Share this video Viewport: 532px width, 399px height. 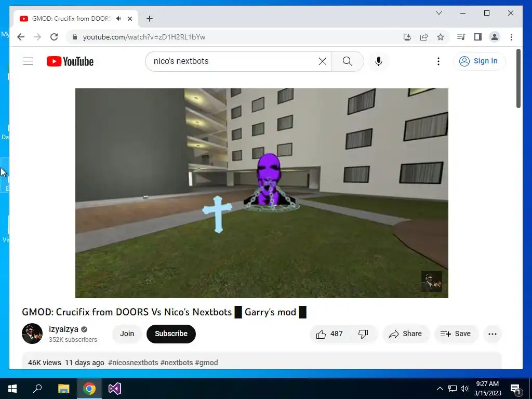tap(406, 334)
